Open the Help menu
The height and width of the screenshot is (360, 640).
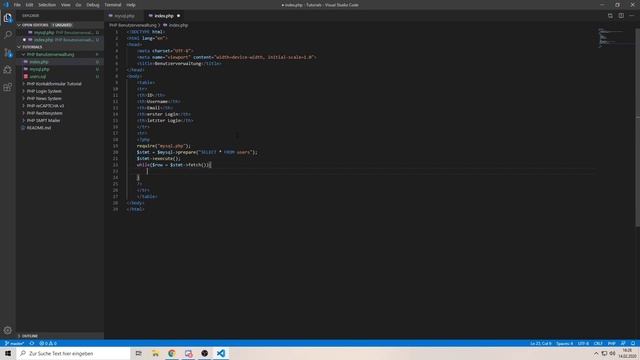pyautogui.click(x=131, y=5)
